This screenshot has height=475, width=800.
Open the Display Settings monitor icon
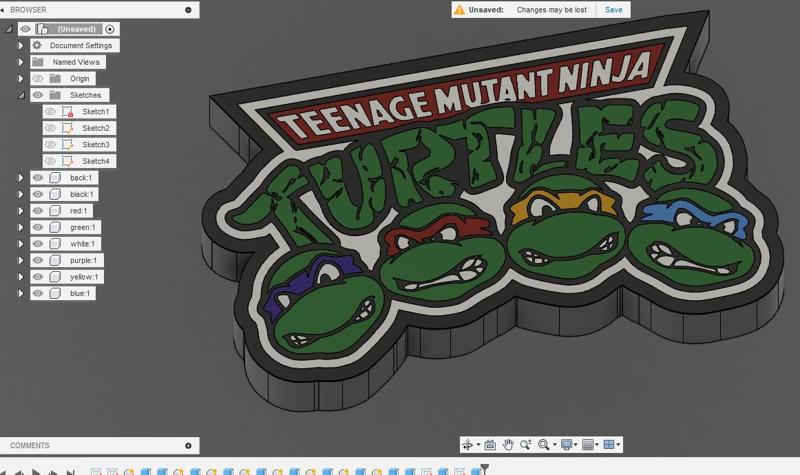[x=566, y=445]
